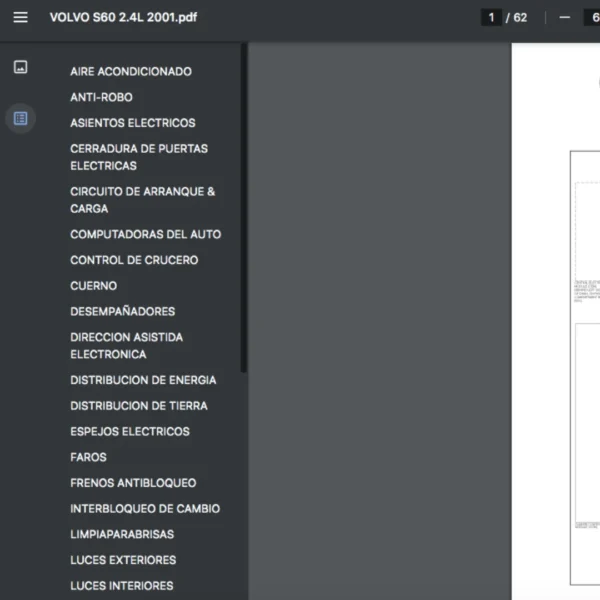The image size is (600, 600).
Task: Open LIMPIAPARABRISAS bookmark
Action: 122,534
